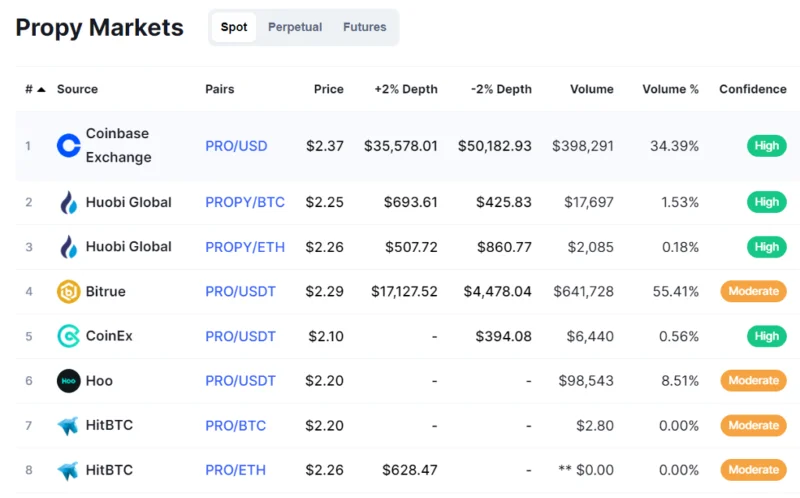Click the HitBTC logo in PRO/BTC row
This screenshot has height=498, width=800.
click(68, 426)
